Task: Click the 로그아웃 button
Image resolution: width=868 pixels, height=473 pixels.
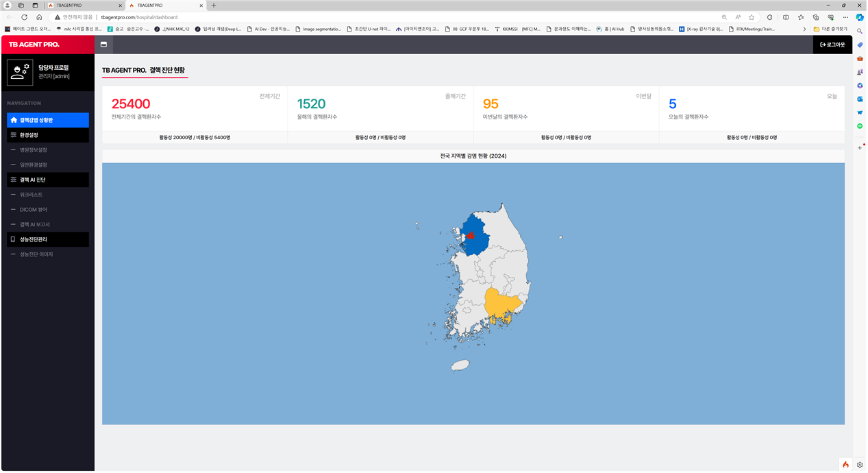Action: pyautogui.click(x=832, y=45)
